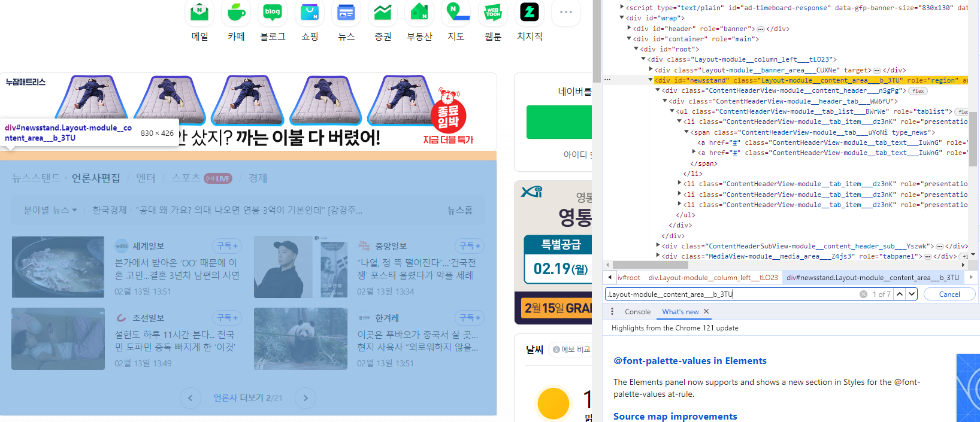The width and height of the screenshot is (980, 422).
Task: Collapse the highlighted newsstand div node
Action: coord(651,80)
